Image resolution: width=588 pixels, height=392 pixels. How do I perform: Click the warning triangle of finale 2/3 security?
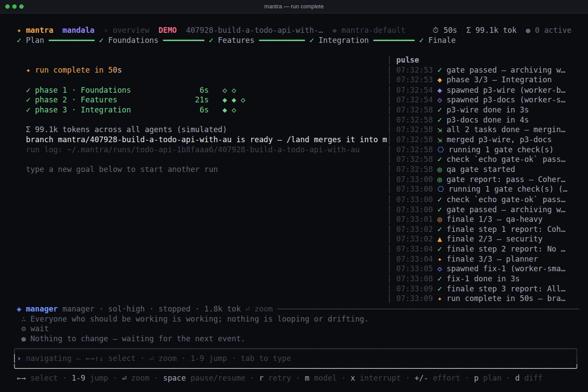tap(439, 239)
